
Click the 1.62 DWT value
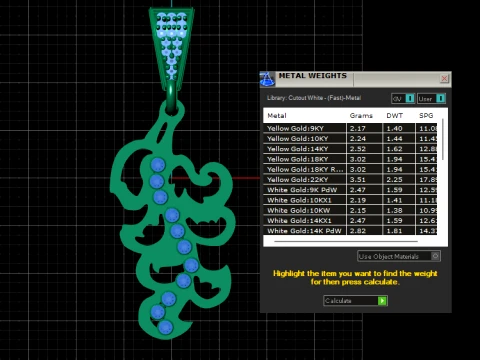394,149
